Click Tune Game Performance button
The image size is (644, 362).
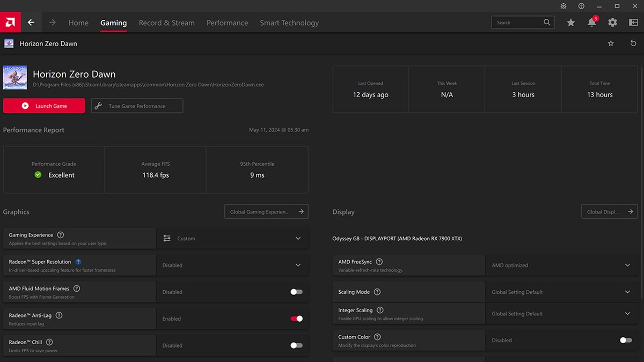tap(137, 106)
